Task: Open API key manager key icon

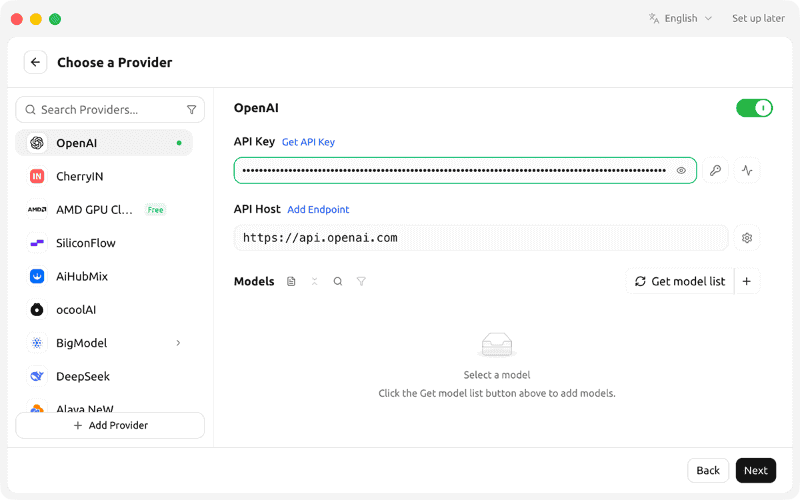Action: pyautogui.click(x=715, y=170)
